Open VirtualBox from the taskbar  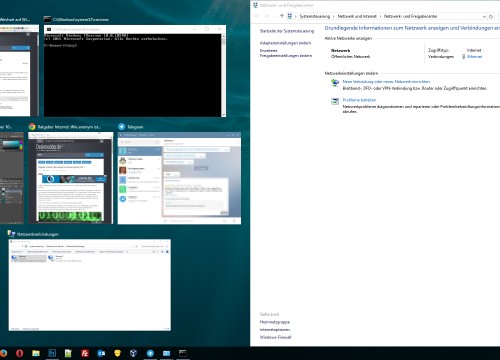tap(134, 353)
